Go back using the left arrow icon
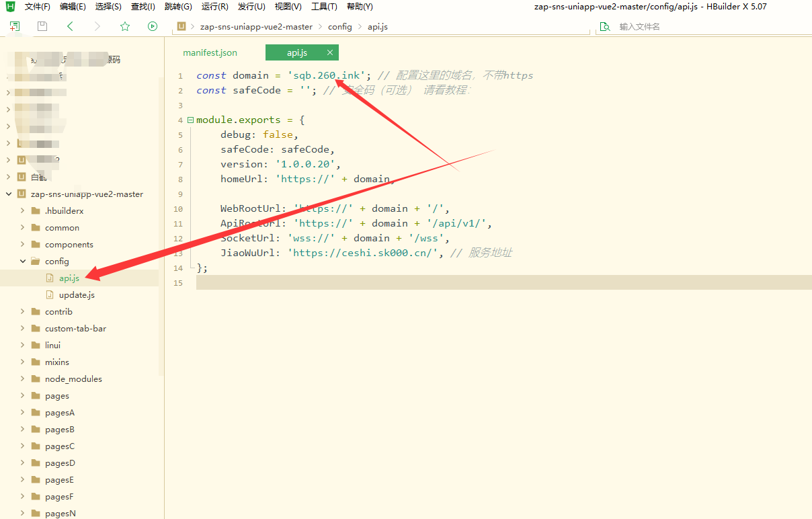 click(70, 26)
